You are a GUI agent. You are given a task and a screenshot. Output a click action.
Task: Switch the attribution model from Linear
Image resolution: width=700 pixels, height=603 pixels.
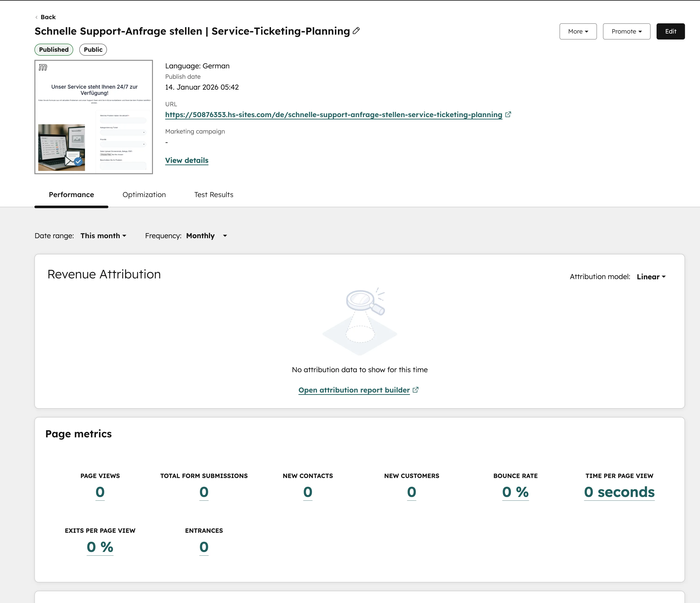pos(650,276)
